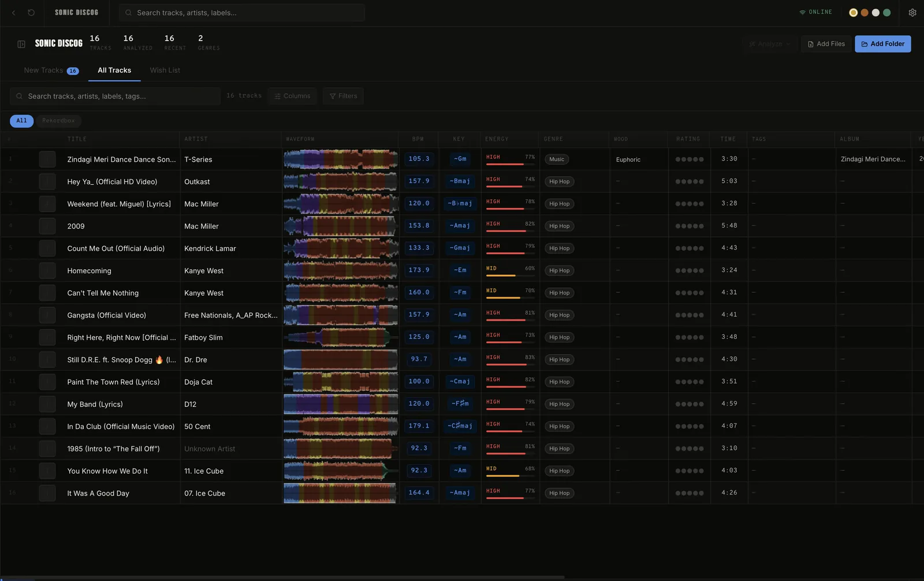The height and width of the screenshot is (581, 924).
Task: Select the yellow theme color dot
Action: 853,13
